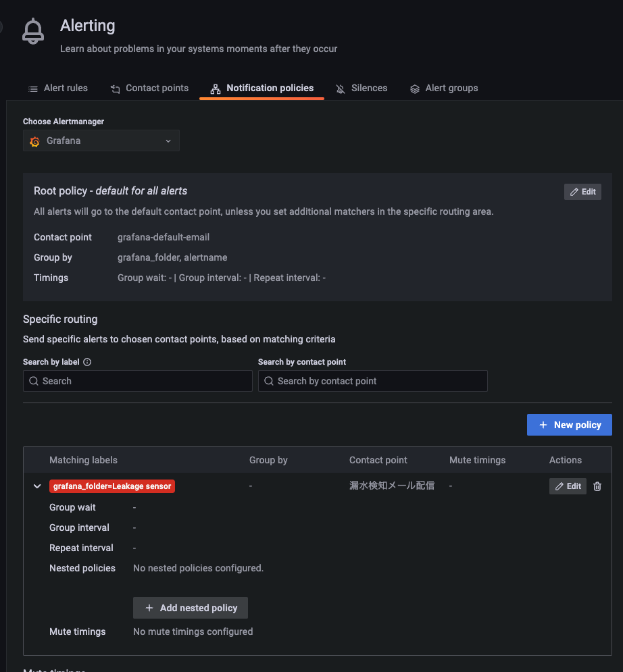Open the Notification policies tab
This screenshot has height=672, width=623.
click(x=261, y=88)
